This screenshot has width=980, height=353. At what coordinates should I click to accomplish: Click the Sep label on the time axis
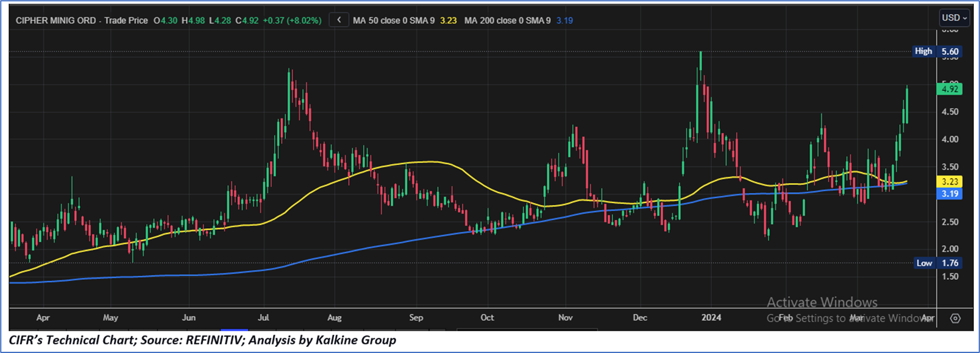point(416,318)
